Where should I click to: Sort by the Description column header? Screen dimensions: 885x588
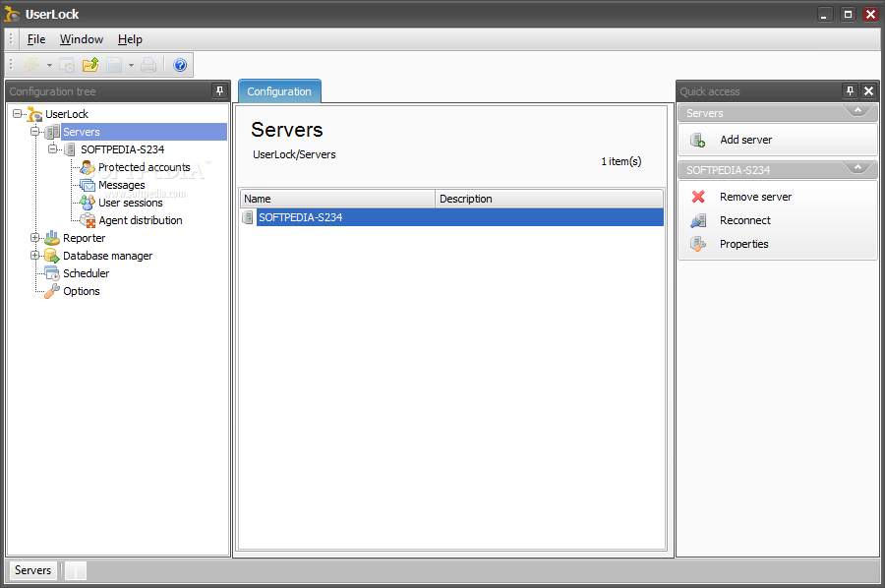(x=549, y=199)
